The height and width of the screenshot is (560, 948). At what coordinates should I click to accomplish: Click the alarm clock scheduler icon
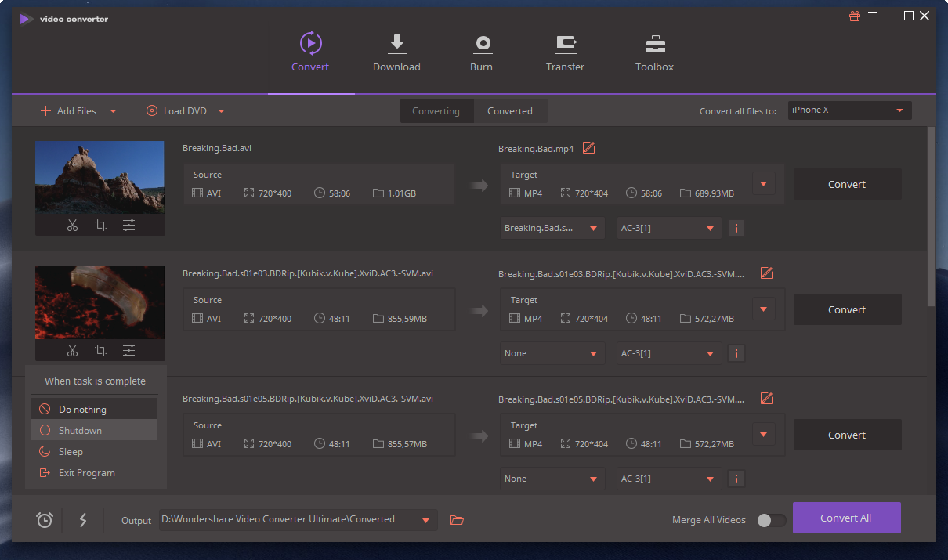click(x=45, y=519)
